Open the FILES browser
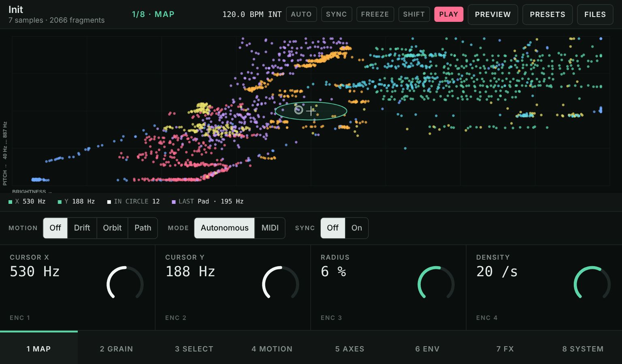Viewport: 622px width, 364px height. (595, 15)
